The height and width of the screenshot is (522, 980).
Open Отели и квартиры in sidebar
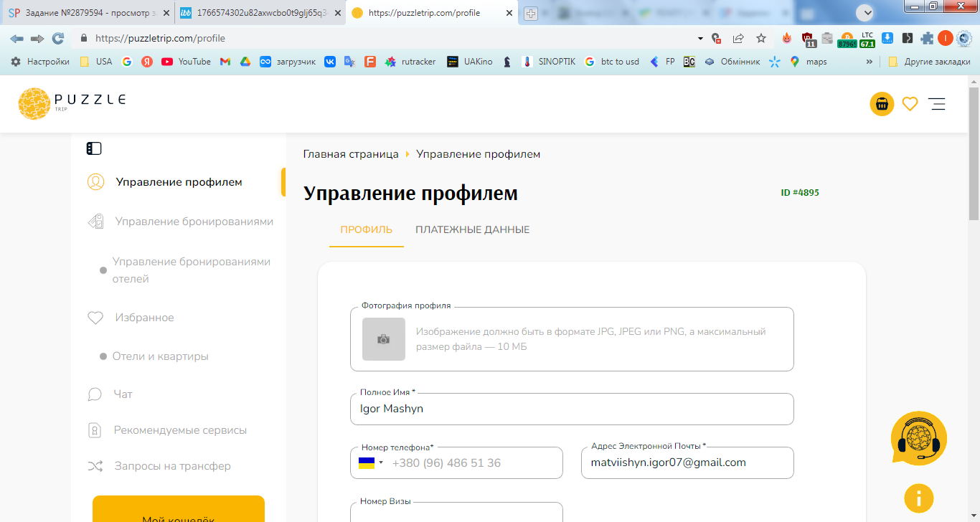pos(154,356)
